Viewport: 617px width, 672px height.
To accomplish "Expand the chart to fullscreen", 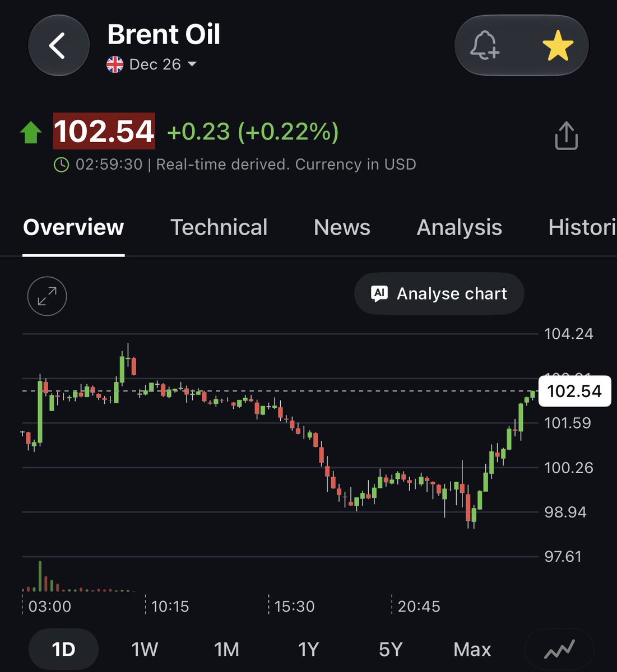I will [47, 296].
